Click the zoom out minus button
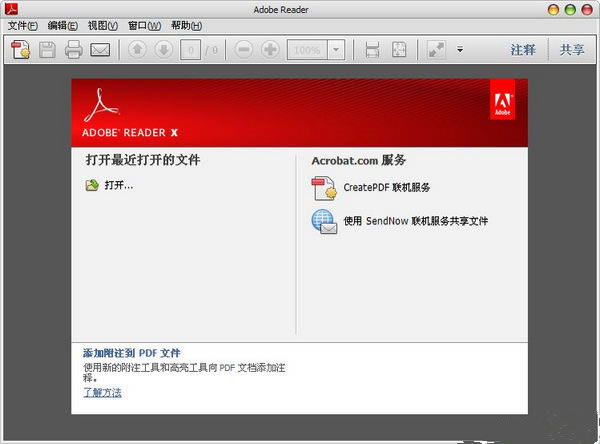The image size is (600, 444). pos(244,49)
